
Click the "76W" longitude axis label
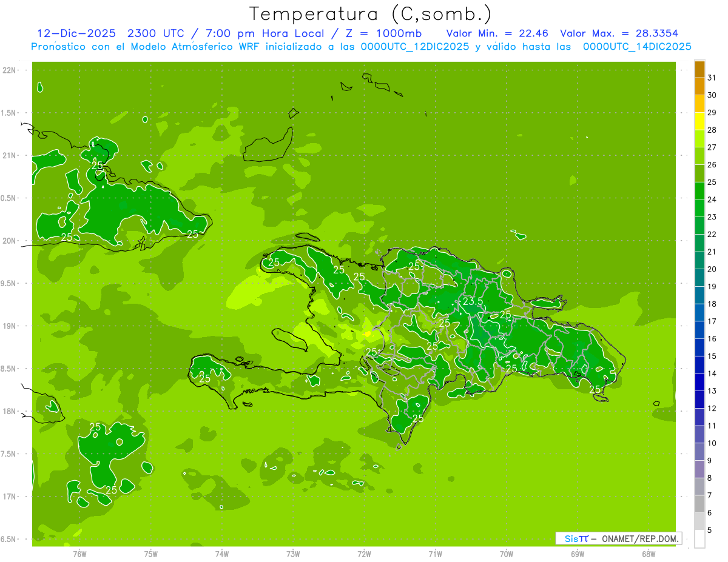tap(79, 554)
